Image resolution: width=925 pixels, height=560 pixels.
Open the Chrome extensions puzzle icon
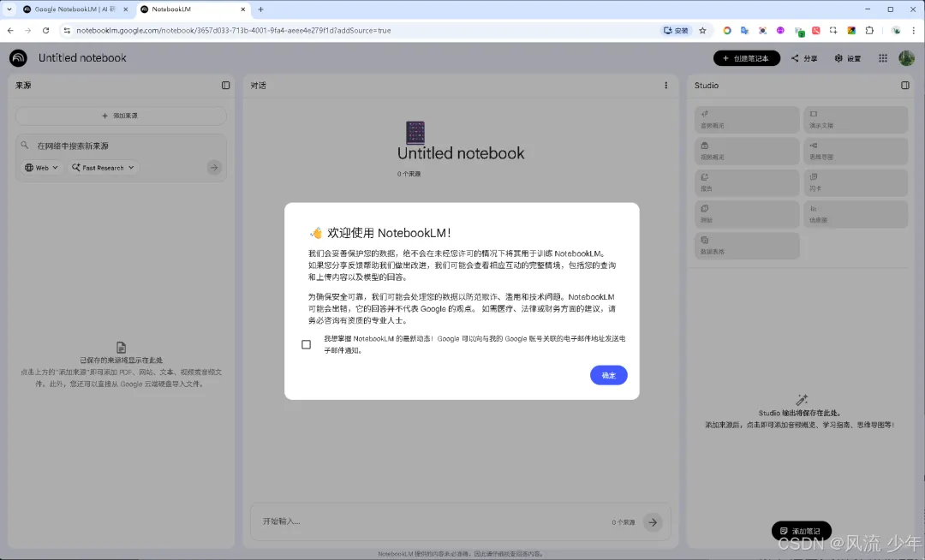tap(869, 31)
